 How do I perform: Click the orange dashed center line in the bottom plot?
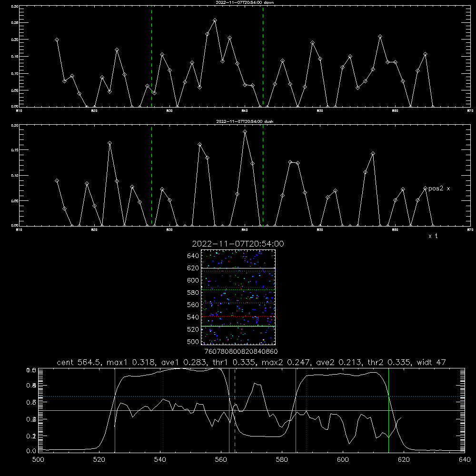pos(235,410)
